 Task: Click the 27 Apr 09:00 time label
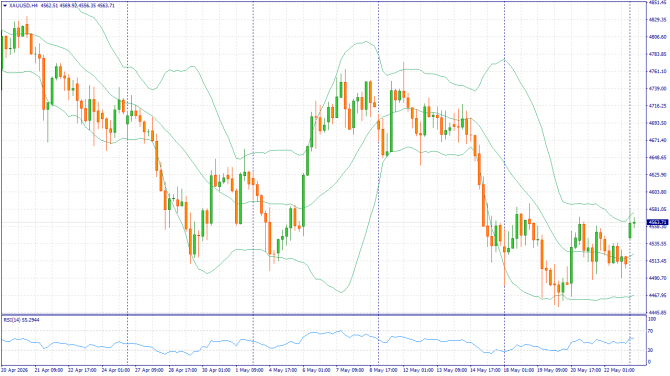point(149,370)
